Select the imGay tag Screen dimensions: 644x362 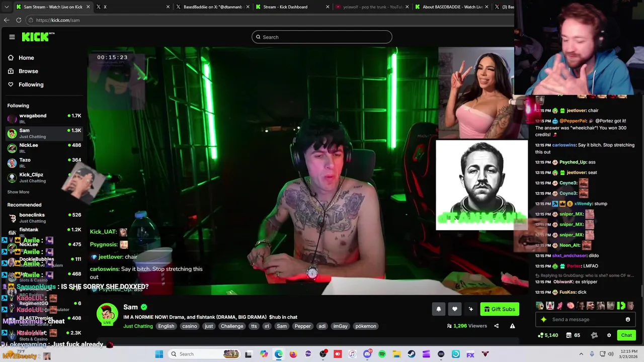coord(340,326)
